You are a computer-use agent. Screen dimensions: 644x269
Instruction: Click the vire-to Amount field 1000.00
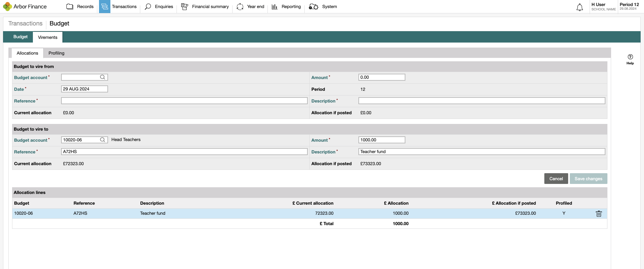tap(382, 140)
